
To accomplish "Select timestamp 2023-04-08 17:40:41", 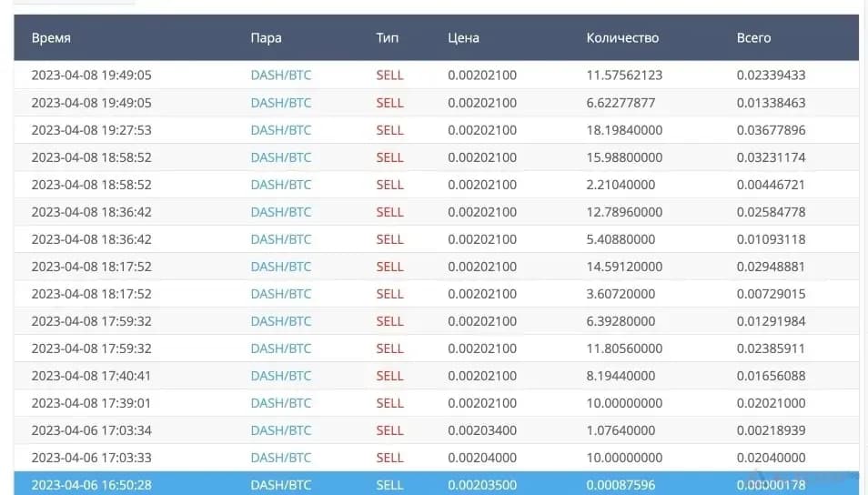I will [x=91, y=376].
